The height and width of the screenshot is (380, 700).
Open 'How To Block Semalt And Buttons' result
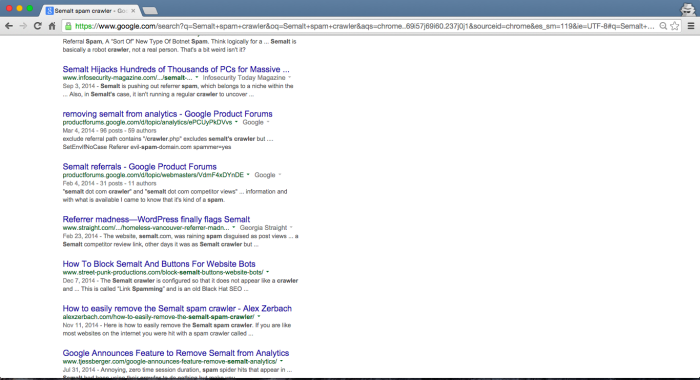(159, 264)
